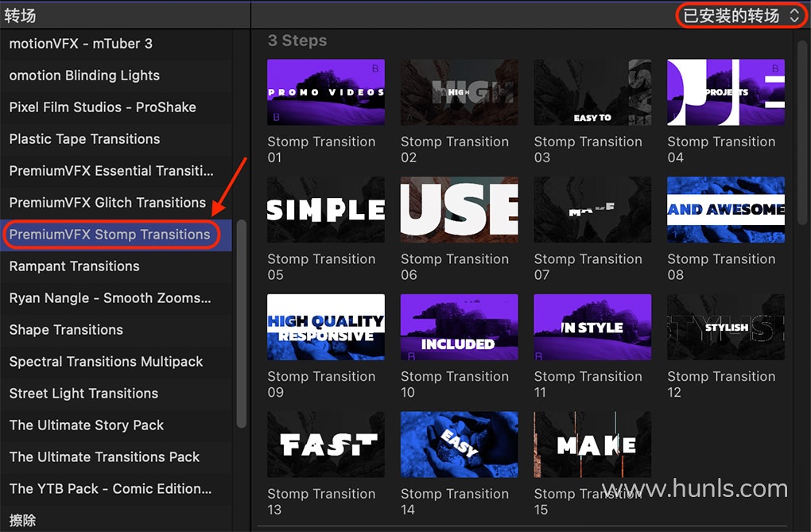Select Stomp Transition 01 thumbnail

click(326, 92)
